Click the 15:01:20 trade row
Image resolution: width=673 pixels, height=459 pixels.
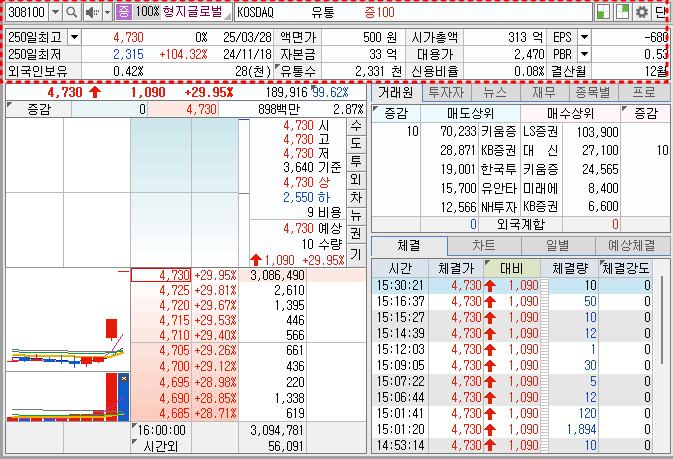(x=512, y=429)
